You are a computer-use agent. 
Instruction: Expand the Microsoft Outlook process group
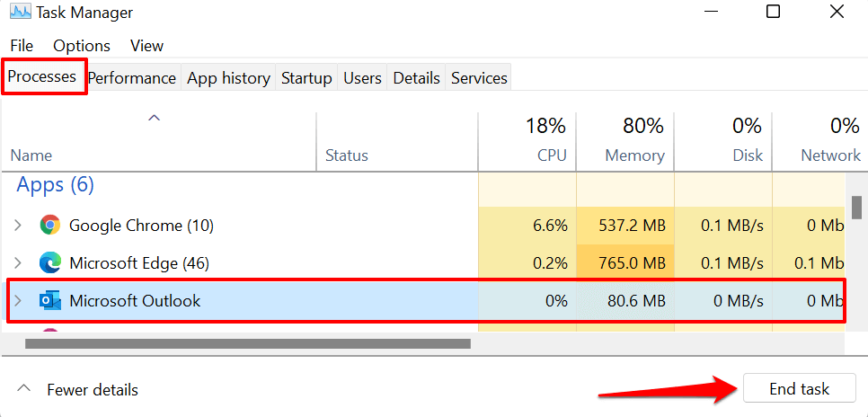click(x=18, y=301)
